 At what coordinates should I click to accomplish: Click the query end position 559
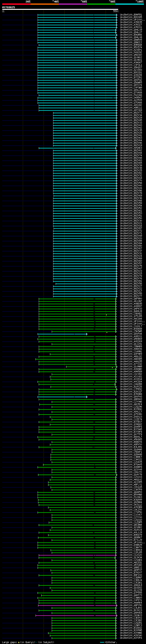click(115, 11)
